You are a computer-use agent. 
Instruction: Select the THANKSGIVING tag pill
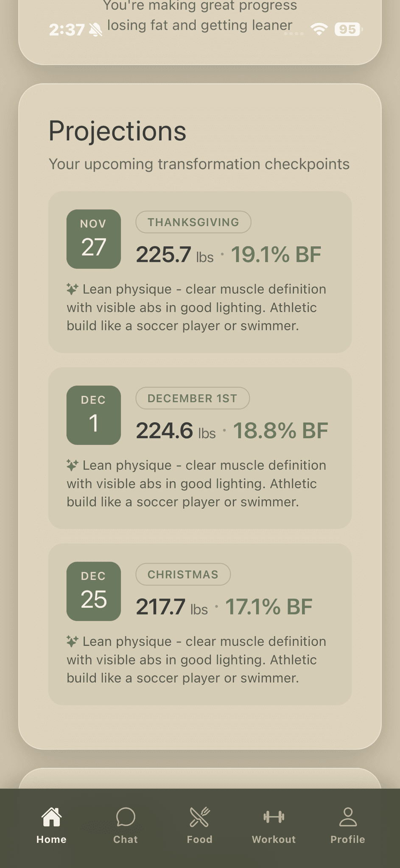(193, 222)
